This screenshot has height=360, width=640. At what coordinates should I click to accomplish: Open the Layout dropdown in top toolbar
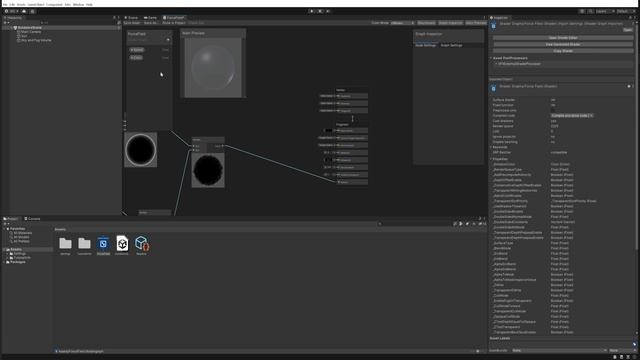tap(625, 11)
